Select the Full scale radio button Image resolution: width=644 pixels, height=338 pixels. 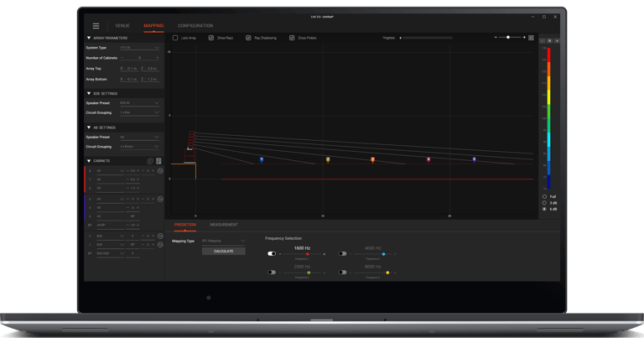(544, 197)
